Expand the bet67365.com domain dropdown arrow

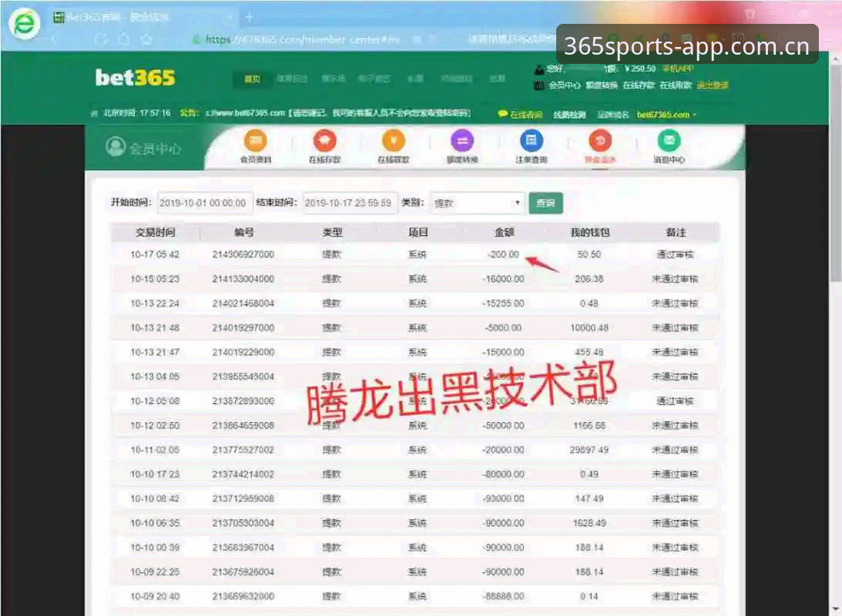coord(694,115)
